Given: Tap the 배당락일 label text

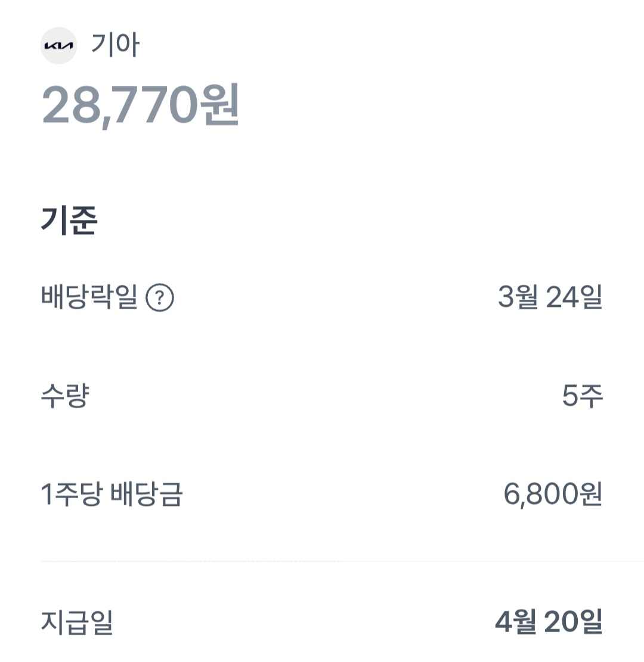Looking at the screenshot, I should tap(89, 297).
